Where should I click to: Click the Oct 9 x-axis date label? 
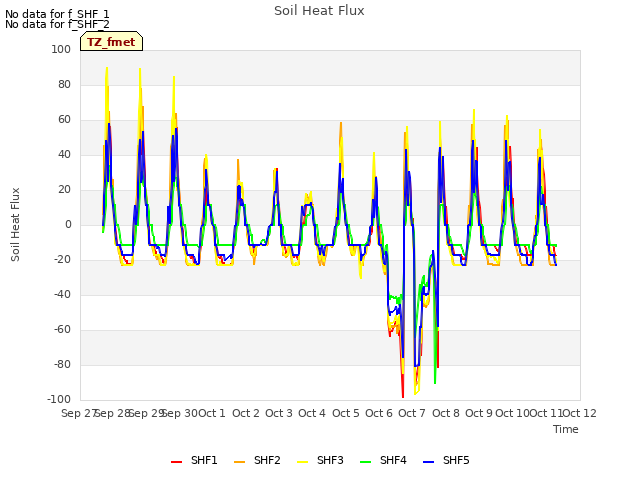tap(479, 413)
